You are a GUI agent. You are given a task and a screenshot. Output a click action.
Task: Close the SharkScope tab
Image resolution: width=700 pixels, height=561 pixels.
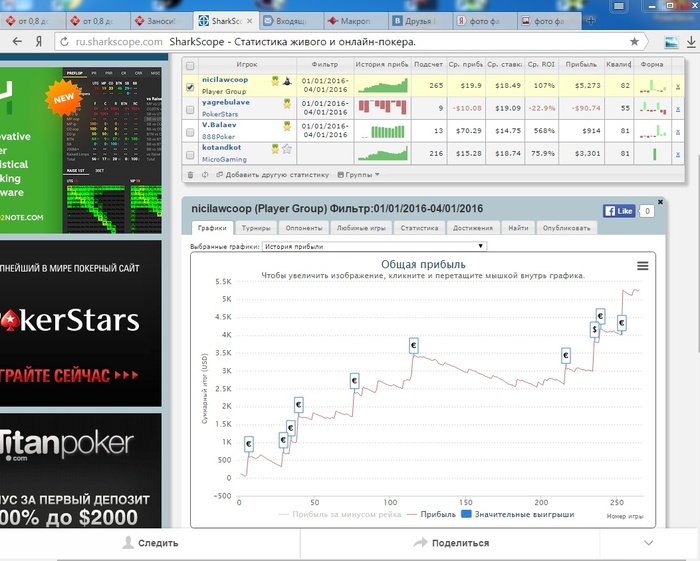(x=250, y=21)
